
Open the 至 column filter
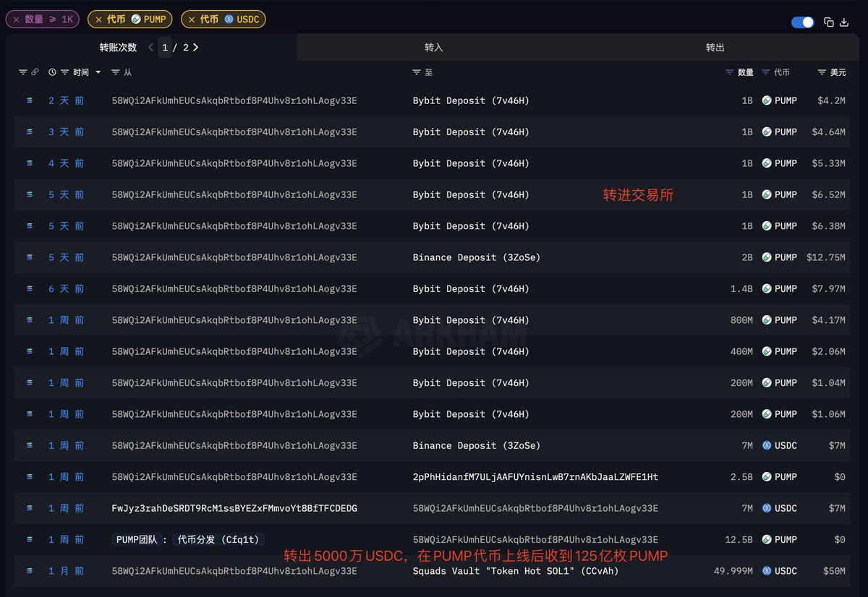pyautogui.click(x=417, y=72)
